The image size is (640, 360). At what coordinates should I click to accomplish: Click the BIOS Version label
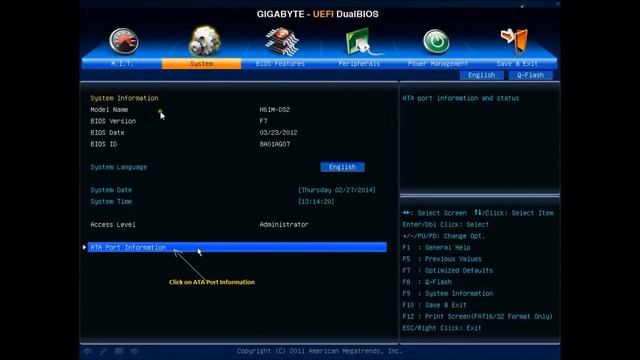113,121
